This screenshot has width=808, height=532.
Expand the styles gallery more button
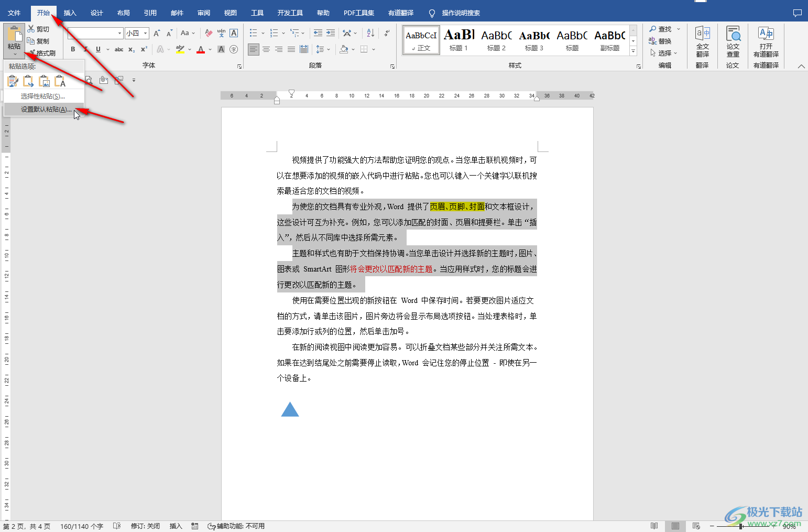[633, 51]
